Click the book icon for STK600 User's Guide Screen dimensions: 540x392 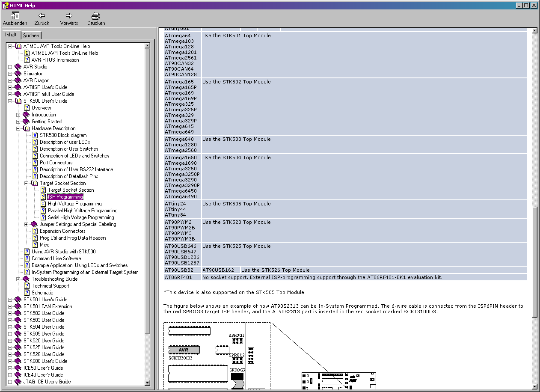pyautogui.click(x=18, y=361)
